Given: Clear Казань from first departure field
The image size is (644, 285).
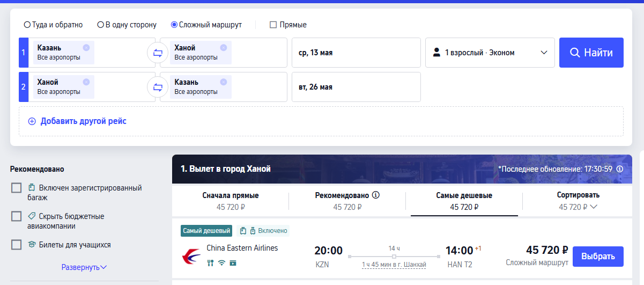Looking at the screenshot, I should pos(86,47).
